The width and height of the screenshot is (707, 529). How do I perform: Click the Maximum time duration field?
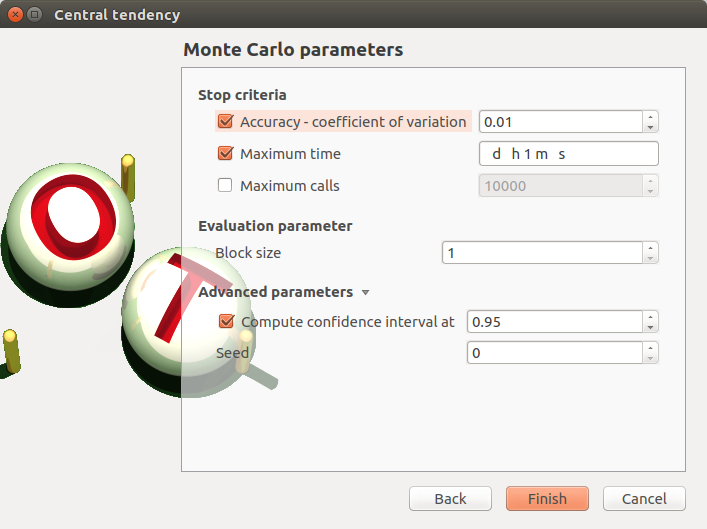click(568, 154)
